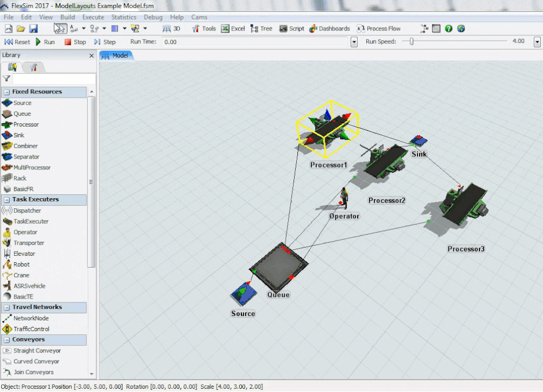Open the Tree view
The height and width of the screenshot is (392, 543).
tap(261, 29)
